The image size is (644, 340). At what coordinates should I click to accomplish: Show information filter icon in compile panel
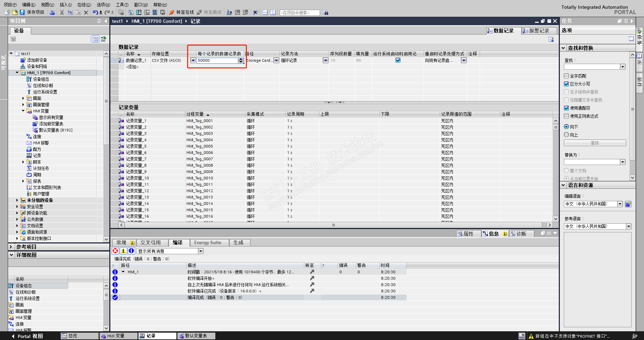coord(131,251)
